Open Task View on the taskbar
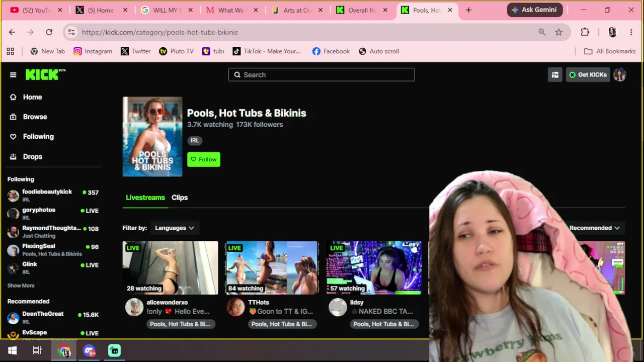This screenshot has height=362, width=644. (x=37, y=350)
